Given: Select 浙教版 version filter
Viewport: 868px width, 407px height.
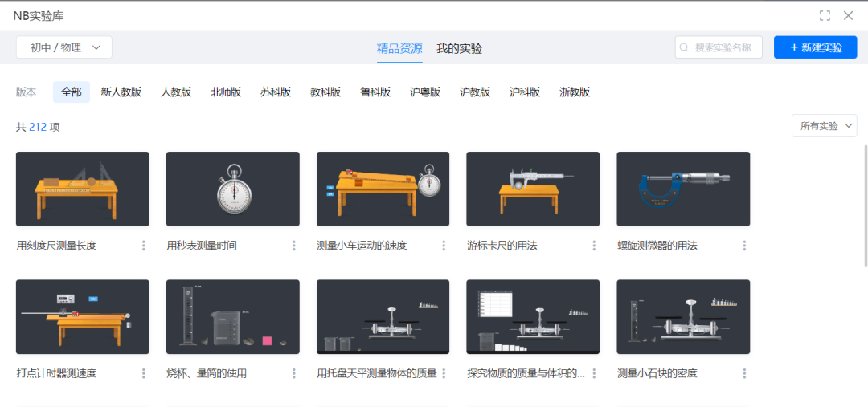Looking at the screenshot, I should pos(575,92).
